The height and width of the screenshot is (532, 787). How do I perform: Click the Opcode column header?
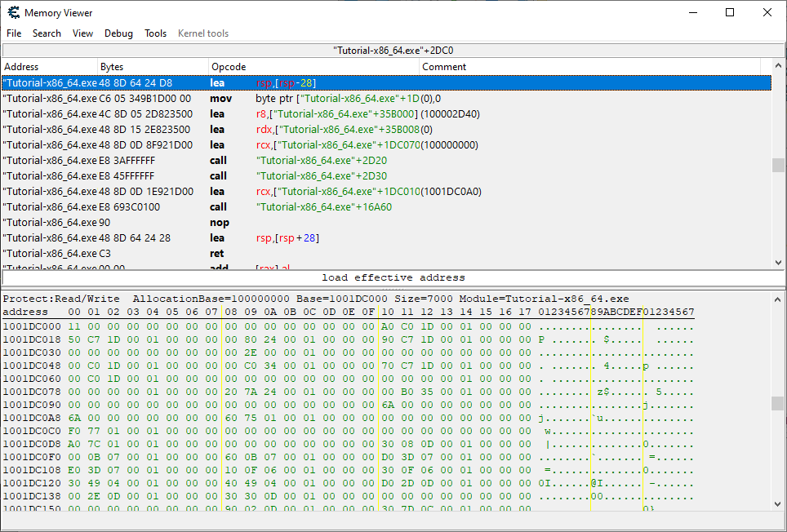pyautogui.click(x=314, y=67)
